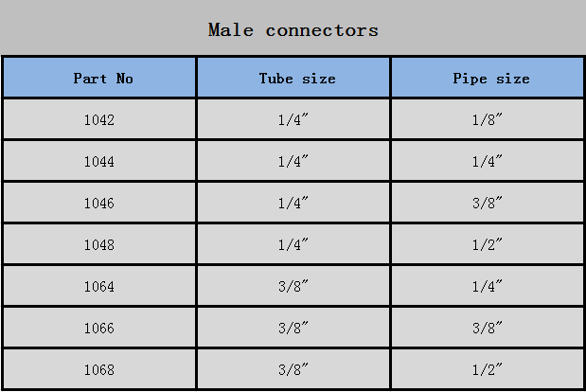Image resolution: width=586 pixels, height=392 pixels.
Task: Select part number 1044 cell
Action: point(99,162)
